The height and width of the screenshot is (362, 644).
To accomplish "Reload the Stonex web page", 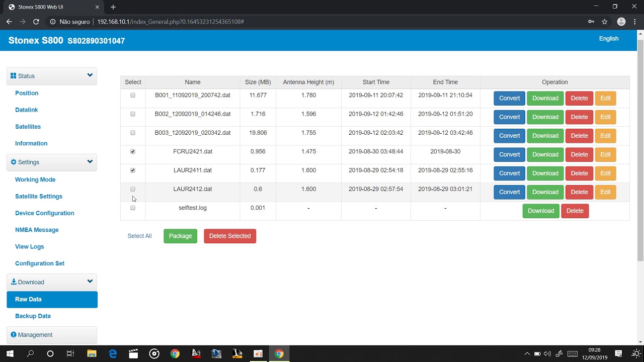I will [36, 22].
